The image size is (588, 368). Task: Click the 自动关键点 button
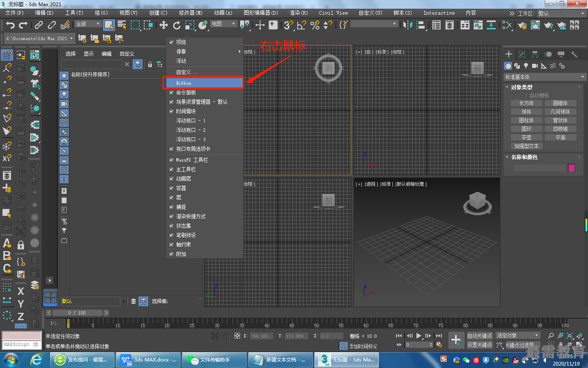(480, 336)
